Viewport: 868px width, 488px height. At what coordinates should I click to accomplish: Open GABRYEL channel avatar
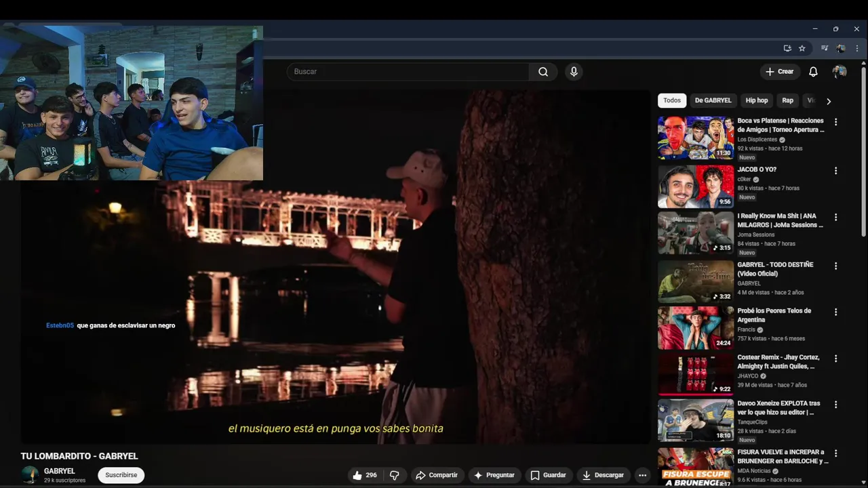click(x=30, y=475)
